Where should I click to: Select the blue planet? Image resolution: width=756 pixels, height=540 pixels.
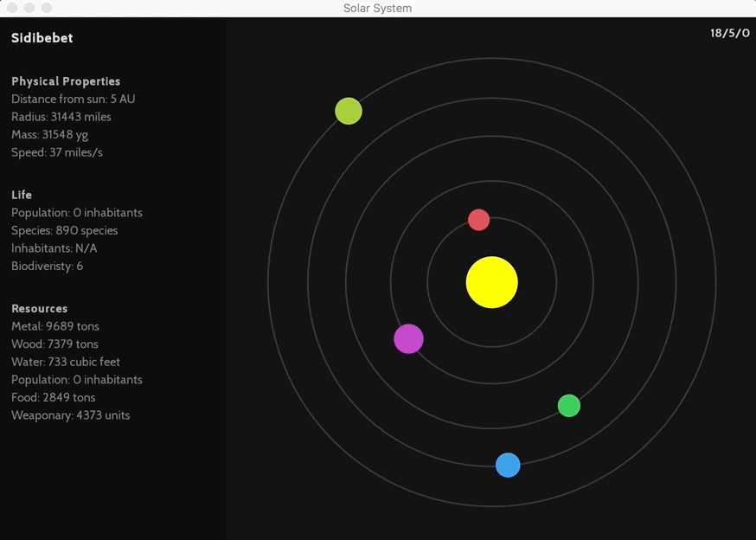pyautogui.click(x=508, y=466)
